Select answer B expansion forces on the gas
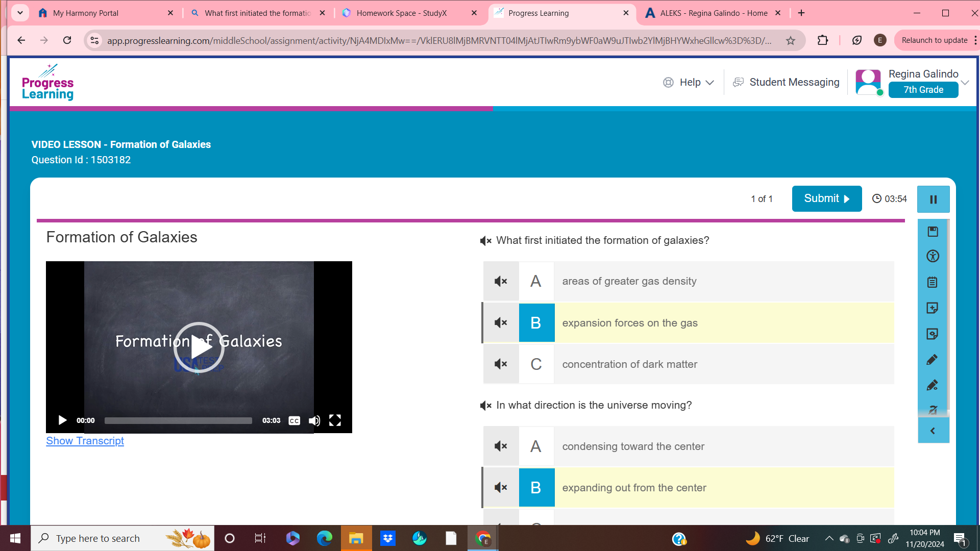 pyautogui.click(x=688, y=323)
